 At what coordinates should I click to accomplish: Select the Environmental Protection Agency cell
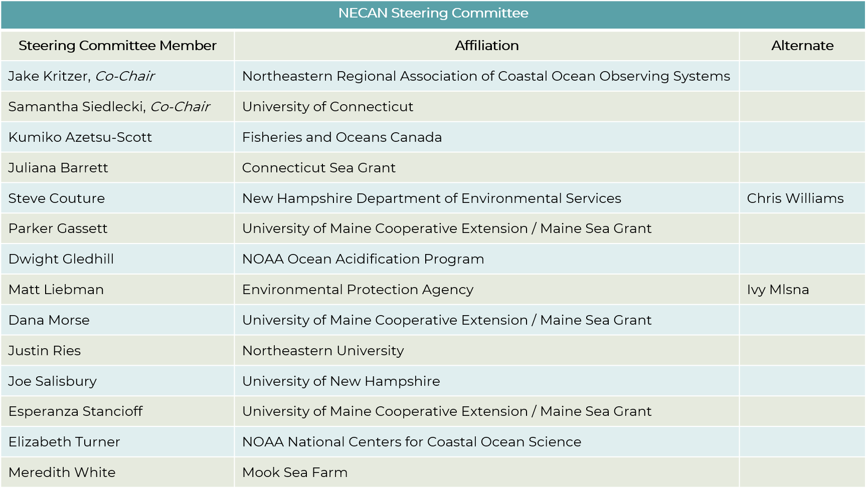[486, 290]
